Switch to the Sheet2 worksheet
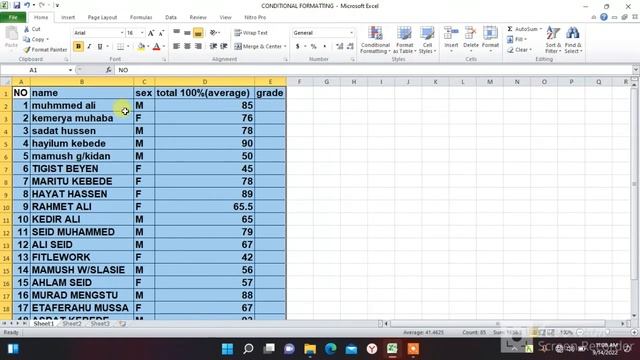This screenshot has height=360, width=640. click(x=72, y=324)
